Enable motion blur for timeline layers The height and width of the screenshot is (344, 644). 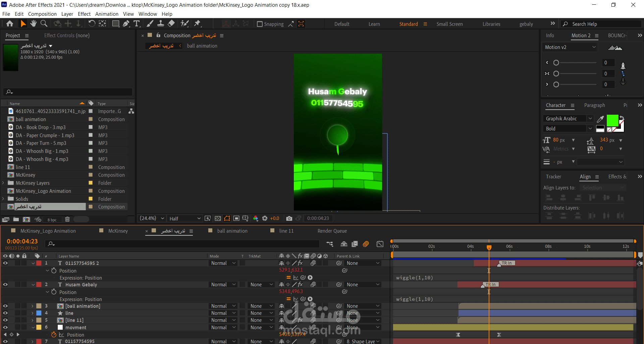(x=366, y=244)
